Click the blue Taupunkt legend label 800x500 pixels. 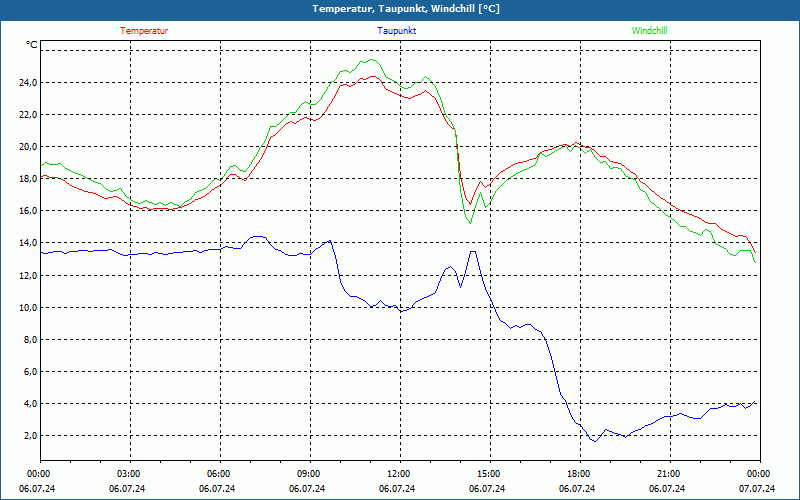pyautogui.click(x=396, y=31)
